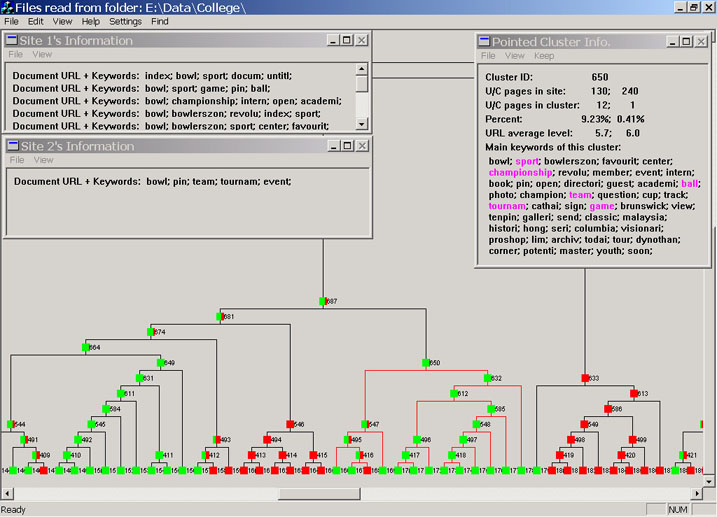Open the Find menu
This screenshot has height=517, width=717.
pos(160,21)
